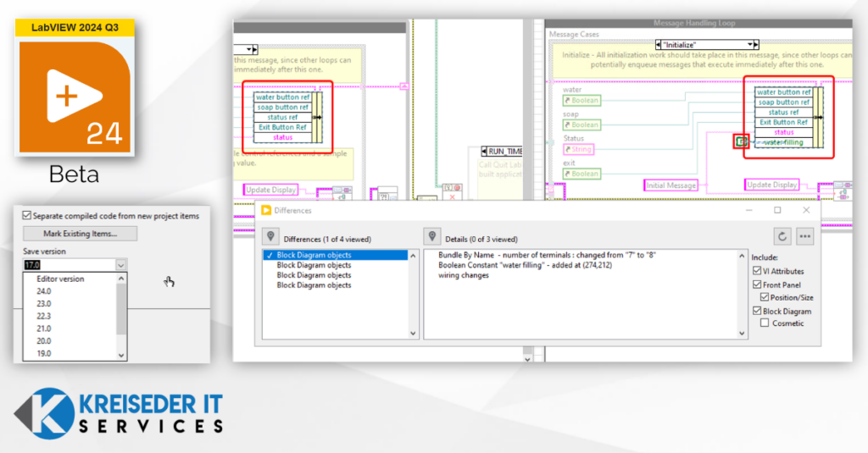Click the version list scrollbar thumb

click(120, 309)
